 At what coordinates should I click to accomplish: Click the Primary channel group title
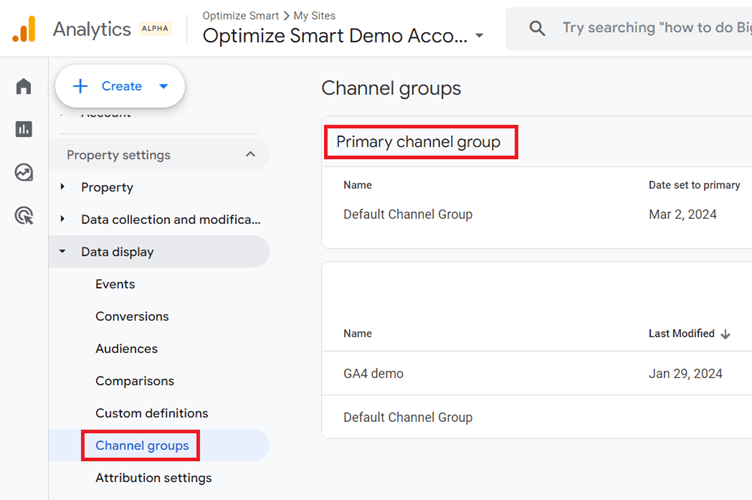click(418, 142)
